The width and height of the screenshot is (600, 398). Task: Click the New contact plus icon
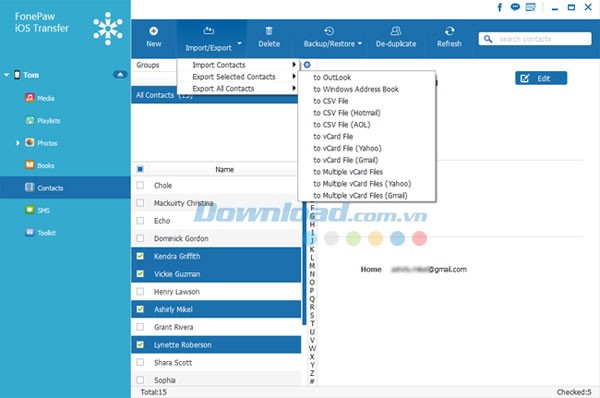click(153, 31)
